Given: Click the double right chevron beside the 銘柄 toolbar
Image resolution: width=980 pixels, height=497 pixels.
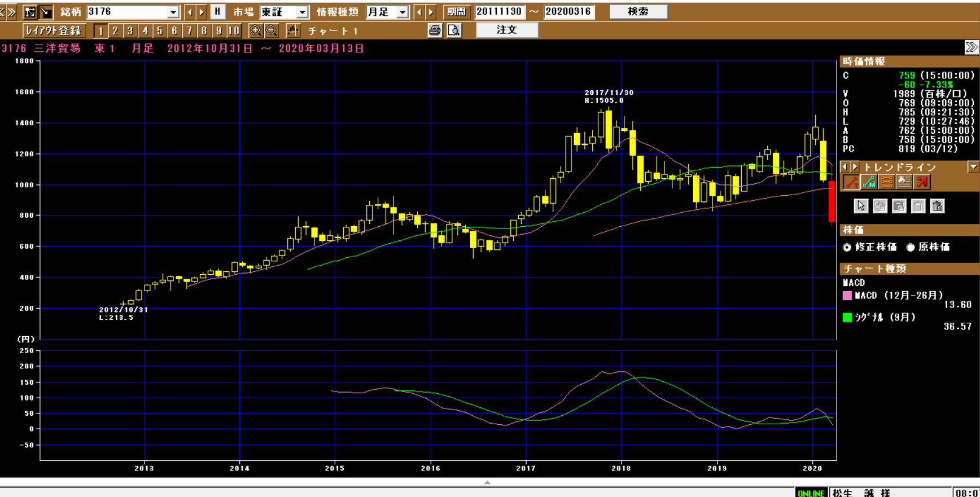Looking at the screenshot, I should pyautogui.click(x=11, y=12).
